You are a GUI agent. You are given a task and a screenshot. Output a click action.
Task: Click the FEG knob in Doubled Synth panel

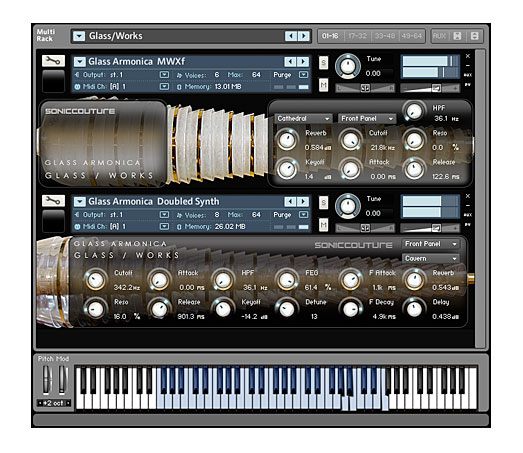(x=287, y=280)
